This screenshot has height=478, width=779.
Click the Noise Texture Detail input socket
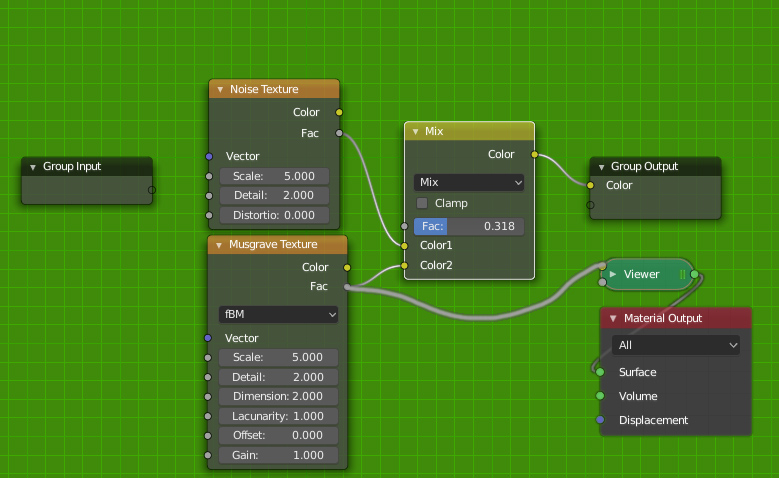(209, 196)
